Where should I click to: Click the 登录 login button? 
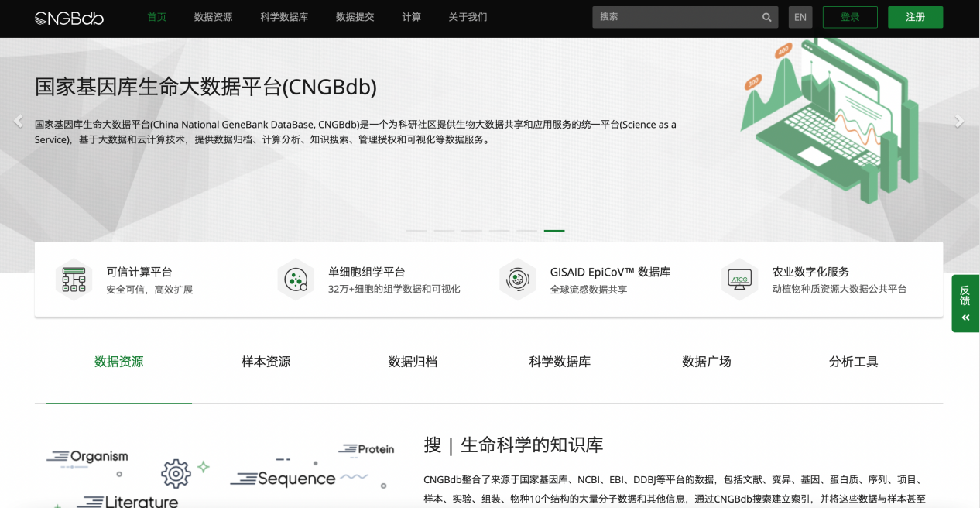click(x=850, y=17)
